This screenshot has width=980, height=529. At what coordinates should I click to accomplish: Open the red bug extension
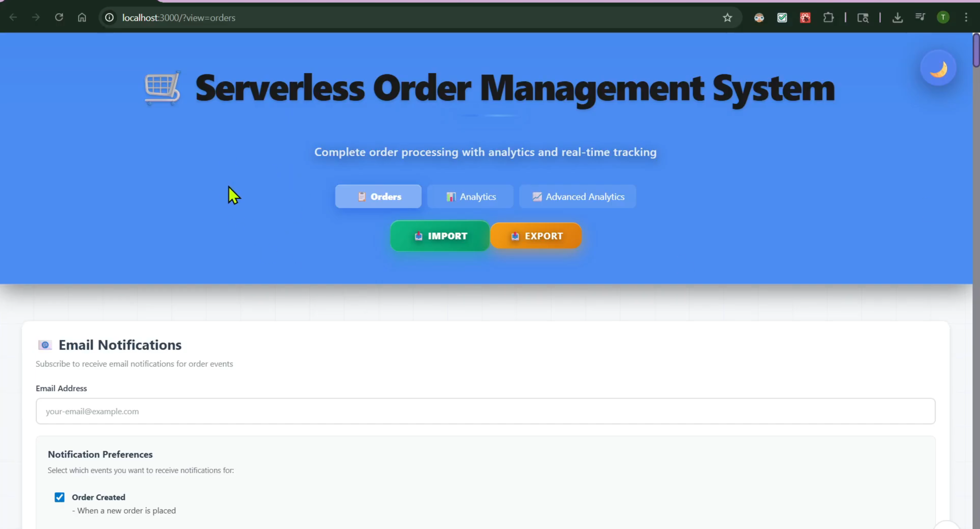point(805,17)
